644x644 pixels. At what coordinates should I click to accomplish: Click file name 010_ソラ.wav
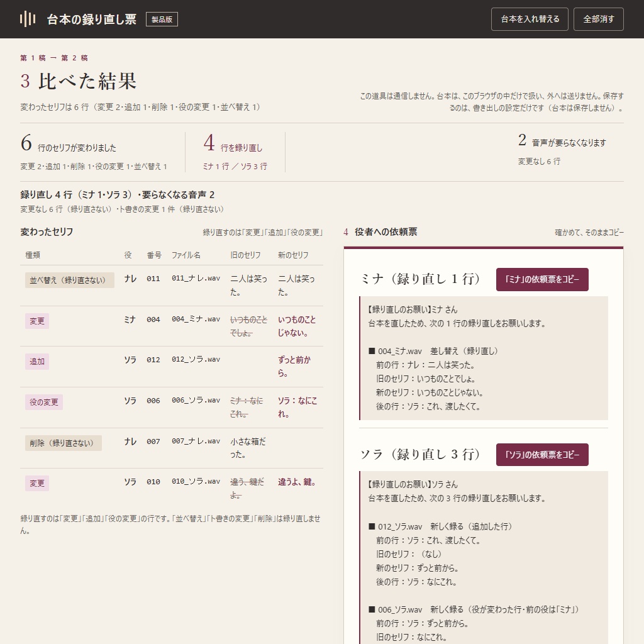click(196, 481)
